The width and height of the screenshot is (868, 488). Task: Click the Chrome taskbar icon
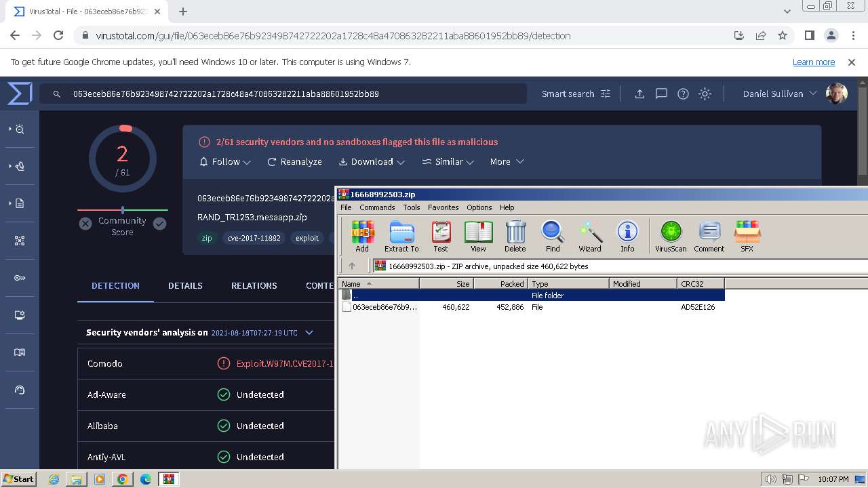[122, 479]
